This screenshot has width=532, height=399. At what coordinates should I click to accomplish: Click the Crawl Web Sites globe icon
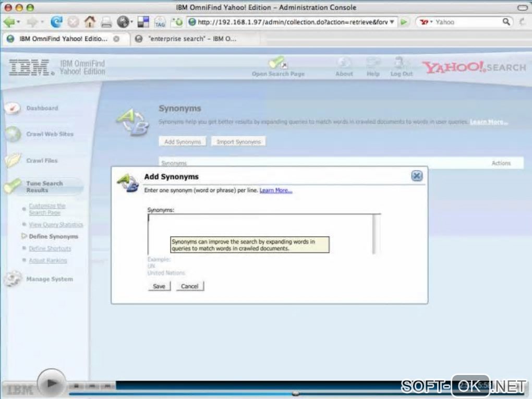[x=13, y=134]
